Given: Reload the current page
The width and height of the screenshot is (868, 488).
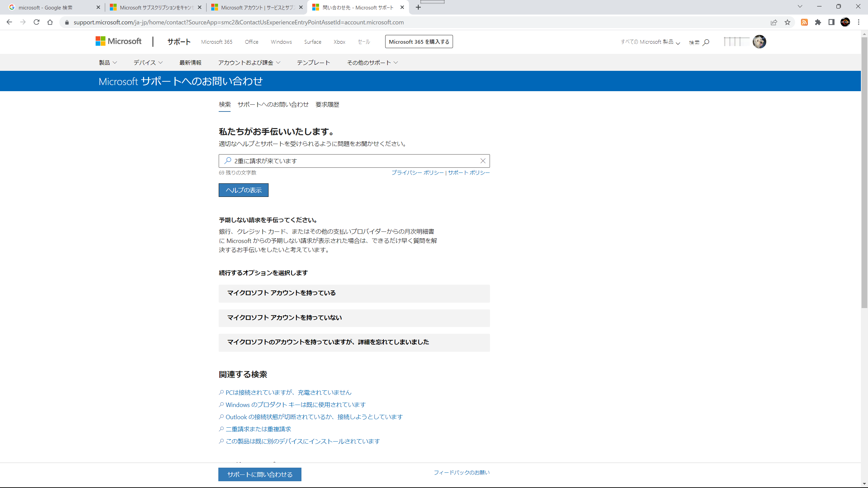Looking at the screenshot, I should click(36, 22).
